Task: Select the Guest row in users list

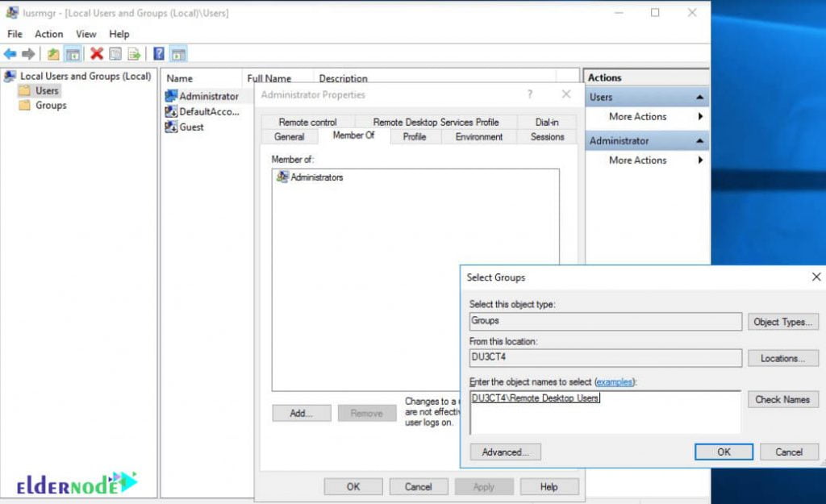Action: (185, 127)
